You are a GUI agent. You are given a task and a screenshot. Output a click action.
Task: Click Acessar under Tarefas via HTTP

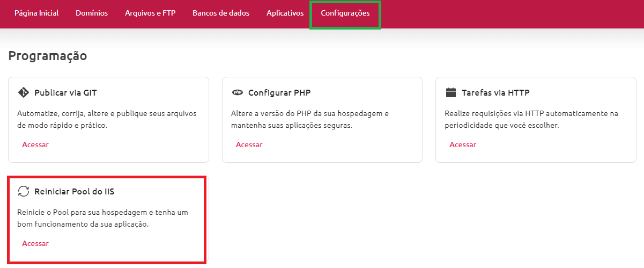[x=463, y=144]
